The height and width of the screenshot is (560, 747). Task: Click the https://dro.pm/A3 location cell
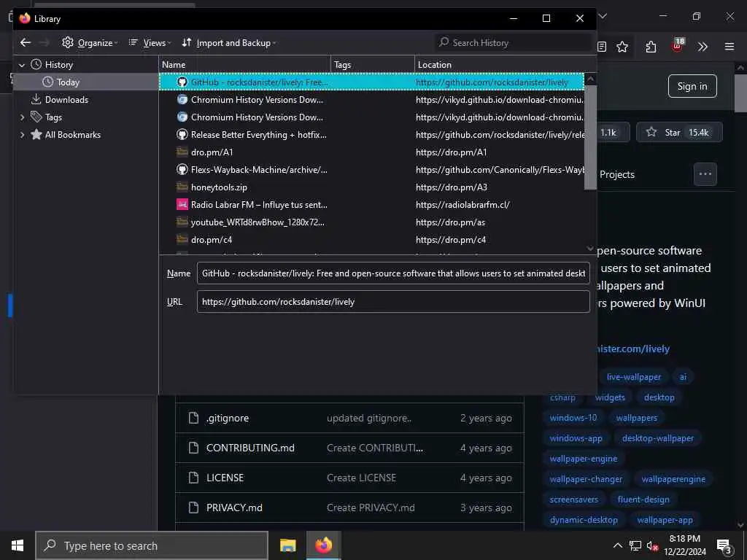pos(451,187)
